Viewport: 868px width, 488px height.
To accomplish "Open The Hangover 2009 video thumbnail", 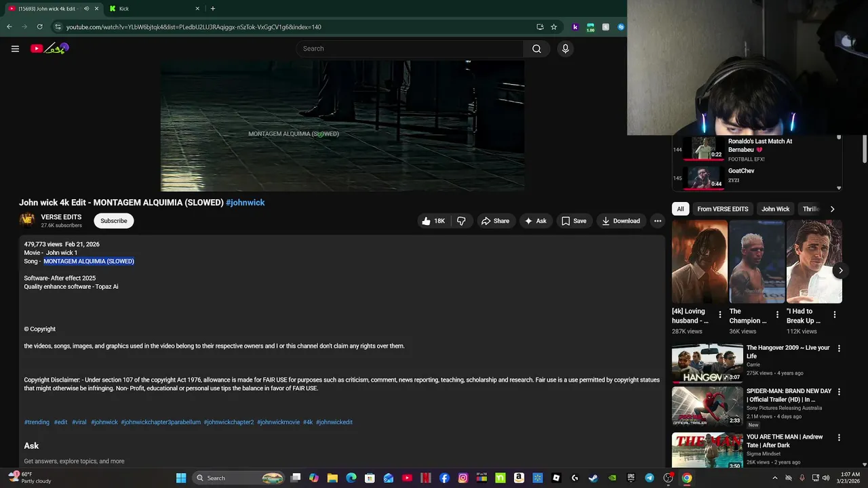I will (707, 363).
